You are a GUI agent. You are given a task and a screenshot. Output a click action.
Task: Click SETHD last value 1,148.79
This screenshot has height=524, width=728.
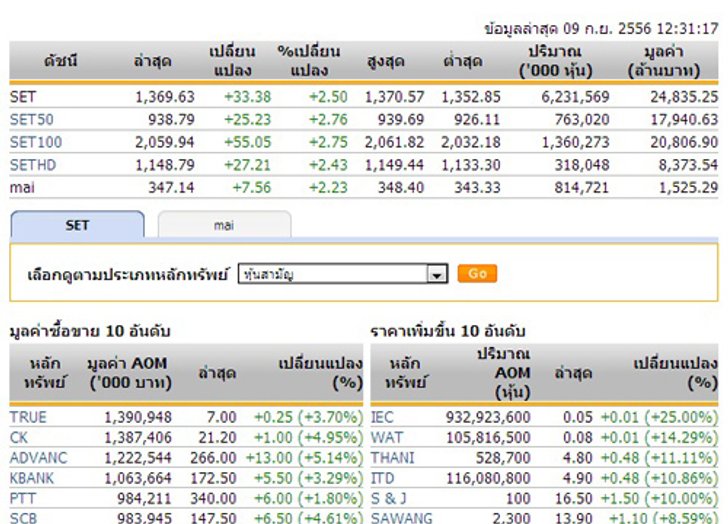[165, 165]
